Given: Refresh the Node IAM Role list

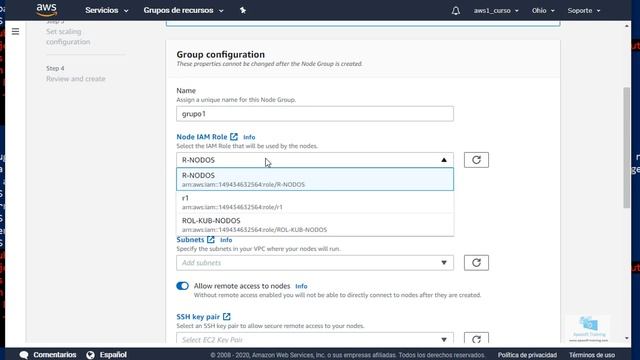Looking at the screenshot, I should [476, 160].
